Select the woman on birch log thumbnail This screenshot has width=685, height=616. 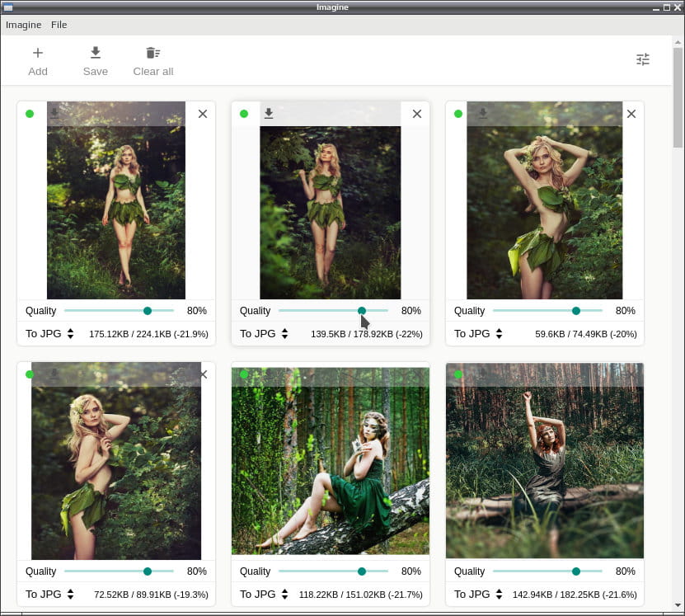point(331,461)
